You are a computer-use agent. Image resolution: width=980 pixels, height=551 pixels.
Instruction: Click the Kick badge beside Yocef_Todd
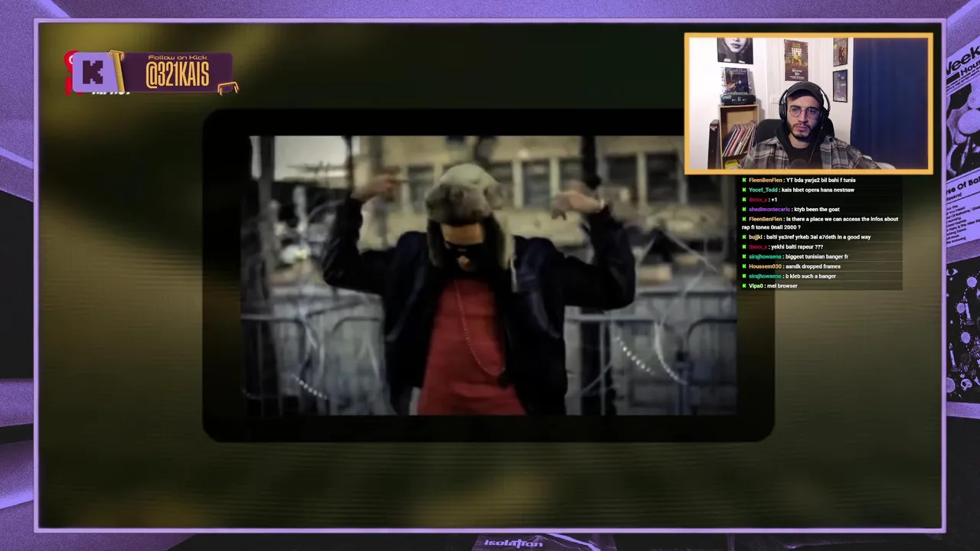(x=744, y=190)
